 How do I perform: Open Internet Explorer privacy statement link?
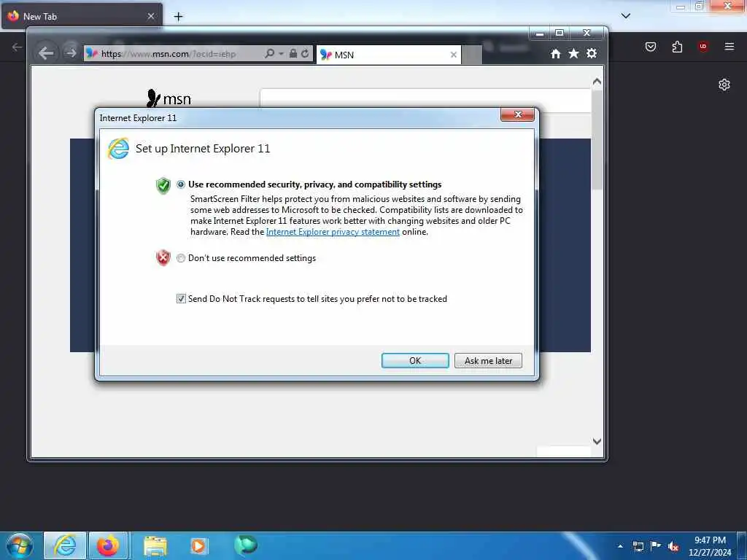click(333, 232)
